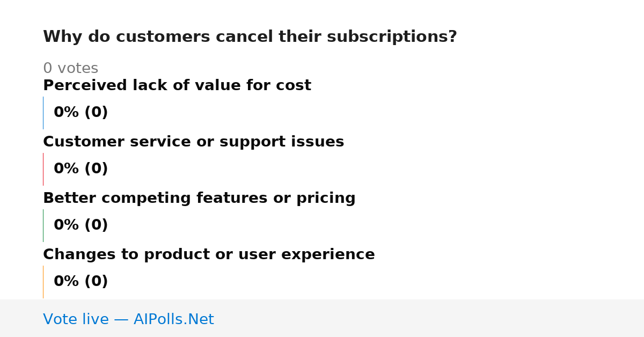Screen dimensions: 644x337
Task: Click the blue bar for Perceived lack of value
Action: [43, 113]
